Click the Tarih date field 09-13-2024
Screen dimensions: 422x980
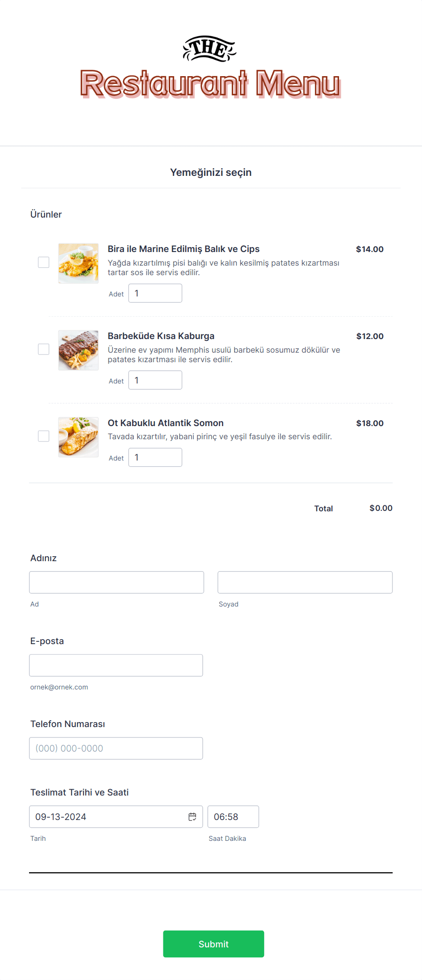[116, 817]
